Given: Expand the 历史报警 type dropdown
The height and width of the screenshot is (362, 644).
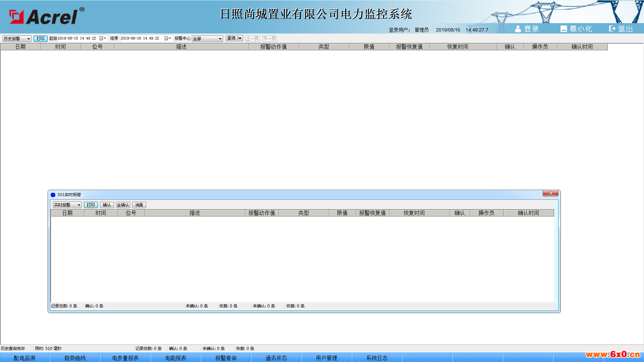Looking at the screenshot, I should click(x=29, y=39).
